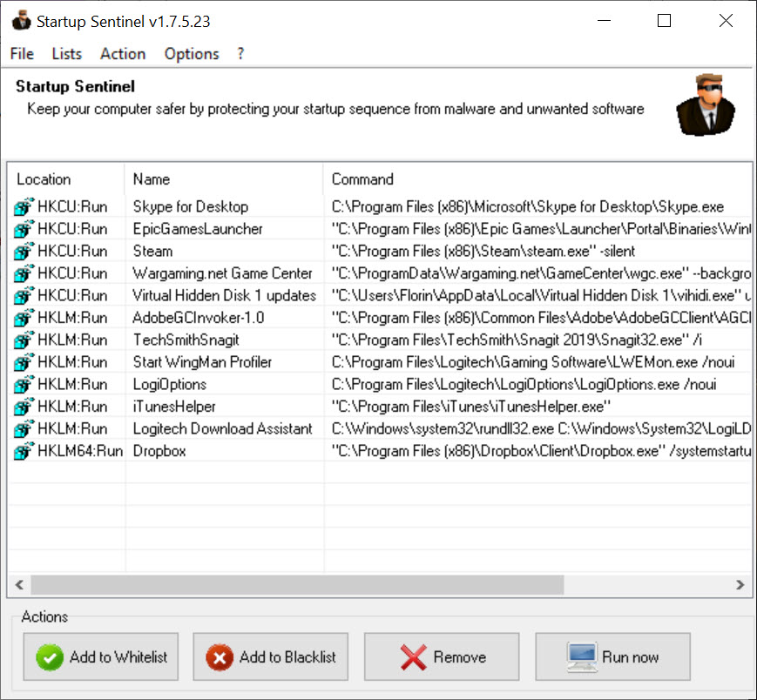Select the Steam entry name

pos(152,251)
